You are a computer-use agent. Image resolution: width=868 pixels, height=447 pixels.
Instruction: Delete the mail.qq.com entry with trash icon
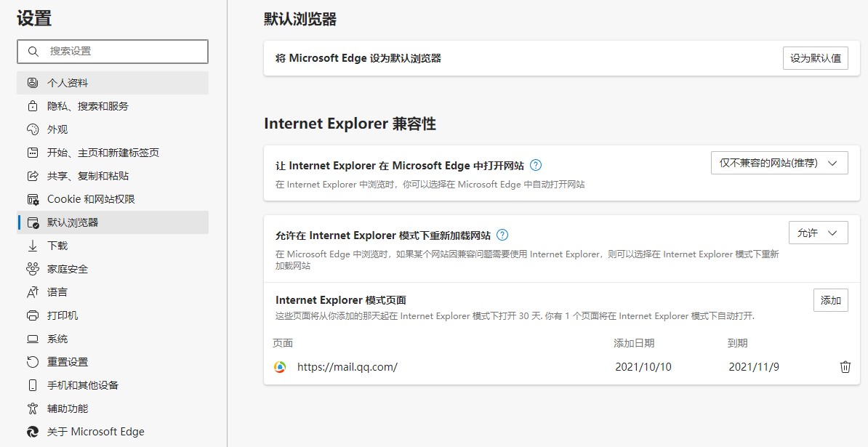pos(845,367)
